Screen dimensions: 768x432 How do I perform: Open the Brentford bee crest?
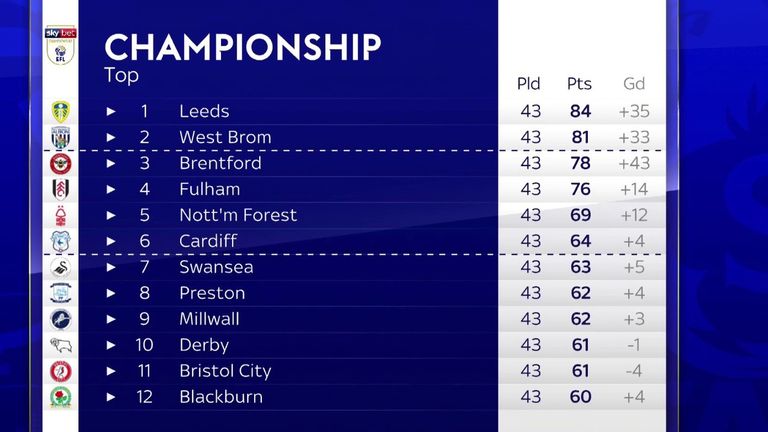tap(61, 164)
